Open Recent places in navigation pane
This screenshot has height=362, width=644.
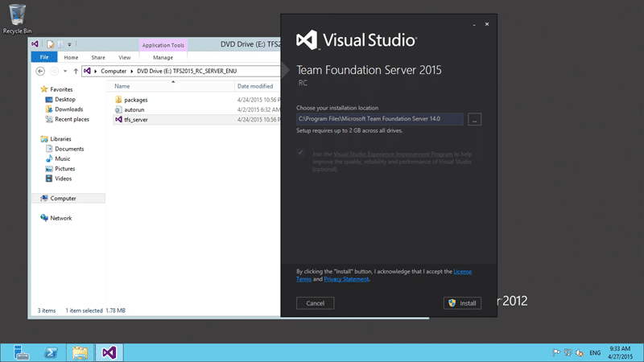(72, 119)
